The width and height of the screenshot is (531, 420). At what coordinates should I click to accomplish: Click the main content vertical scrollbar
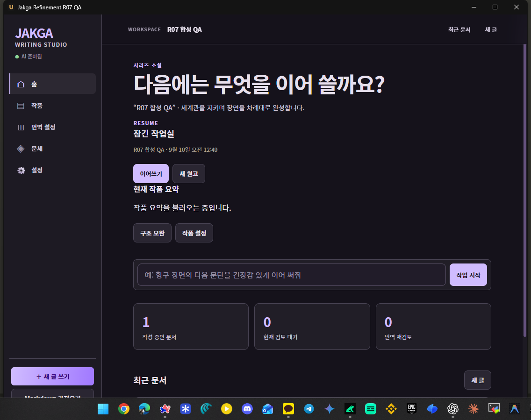click(x=525, y=191)
